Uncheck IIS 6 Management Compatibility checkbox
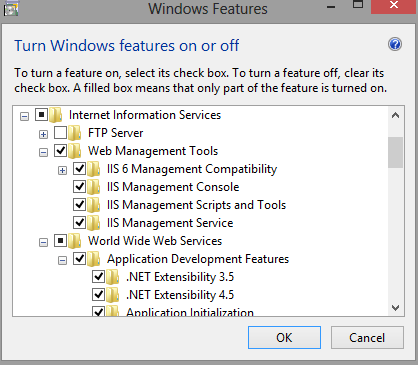This screenshot has width=418, height=365. pyautogui.click(x=79, y=169)
